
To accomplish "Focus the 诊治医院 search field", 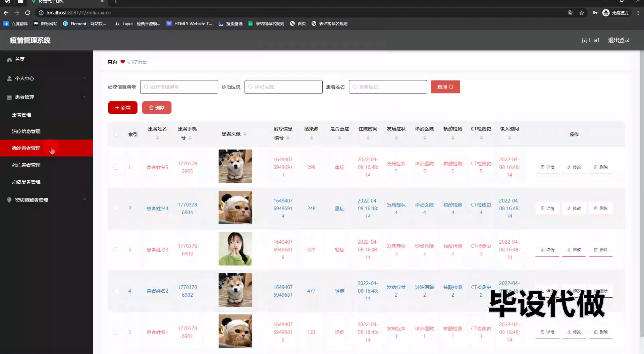I will [283, 87].
